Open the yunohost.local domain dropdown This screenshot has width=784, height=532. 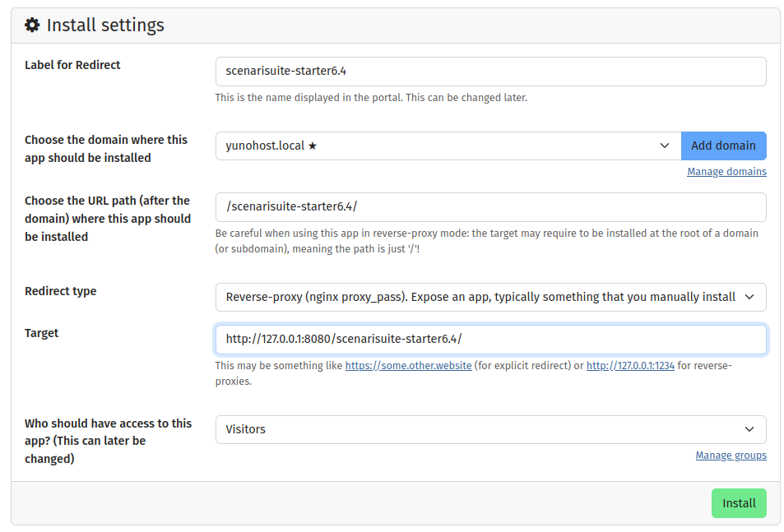[x=448, y=146]
